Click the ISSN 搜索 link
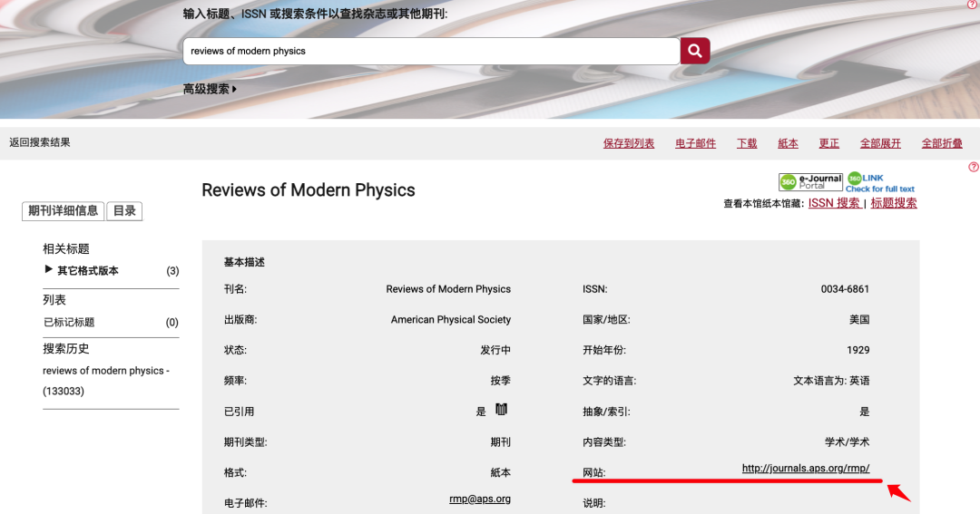 point(835,203)
